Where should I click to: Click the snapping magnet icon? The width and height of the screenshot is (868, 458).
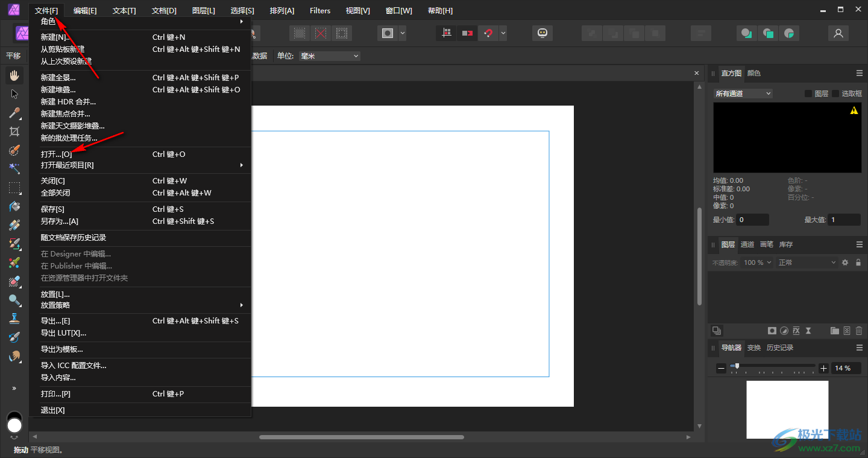tap(487, 33)
